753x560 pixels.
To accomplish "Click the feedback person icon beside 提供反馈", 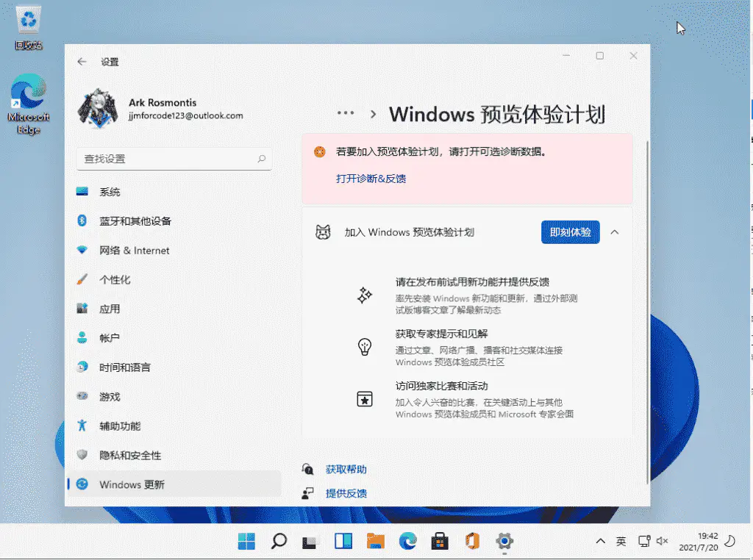I will pyautogui.click(x=307, y=493).
